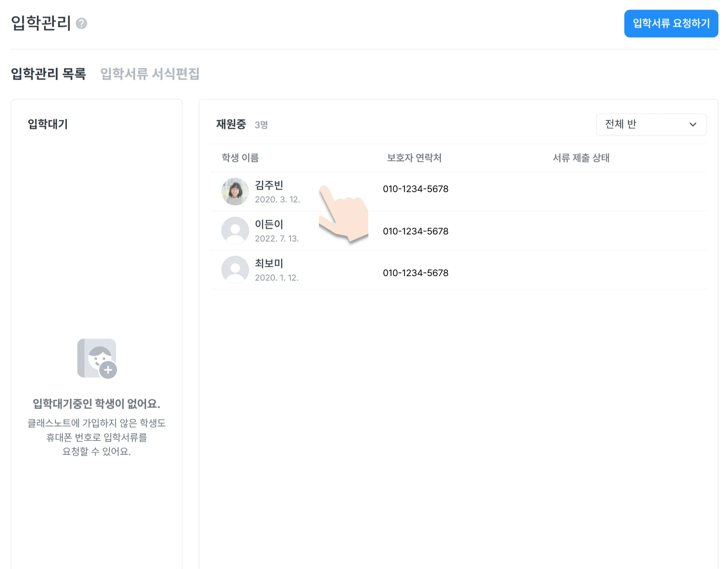Click the 입학대기 panel heading

[x=48, y=124]
